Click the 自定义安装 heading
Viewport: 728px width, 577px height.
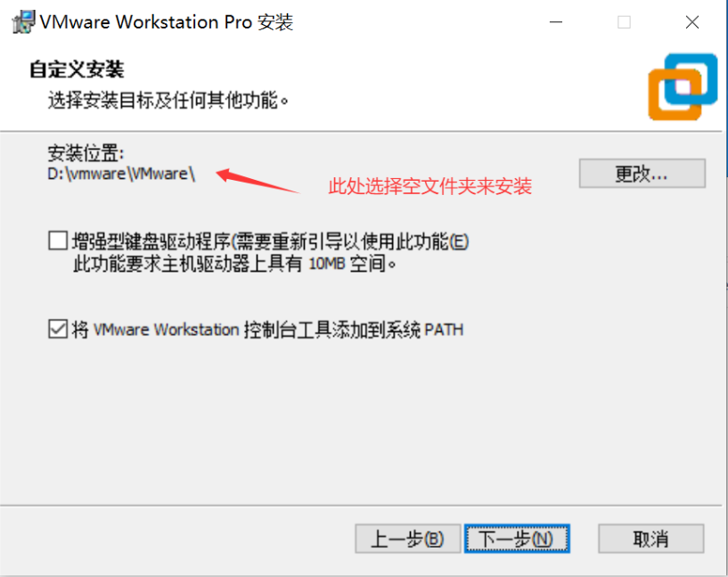(x=77, y=69)
